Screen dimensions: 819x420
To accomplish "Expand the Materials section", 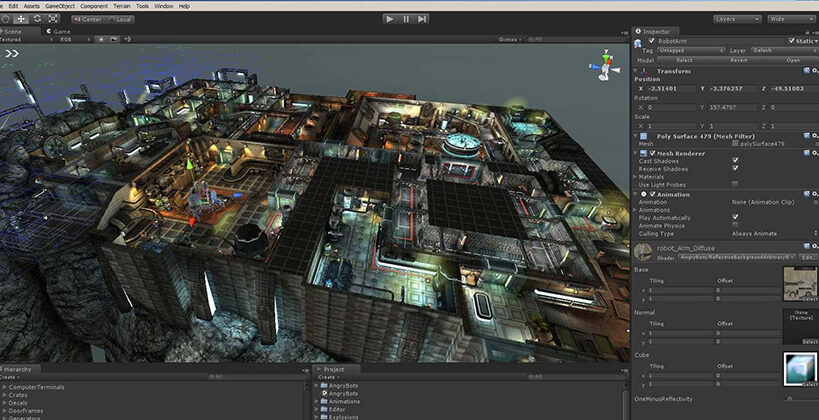I will pyautogui.click(x=636, y=177).
